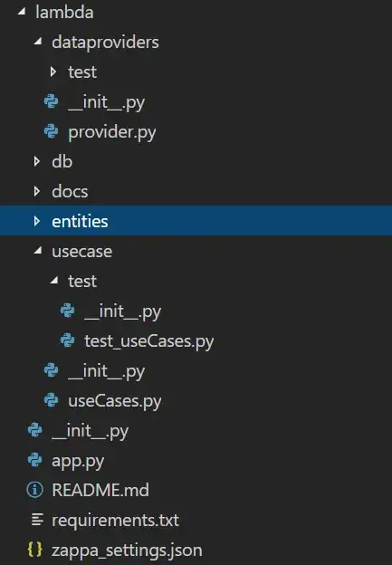This screenshot has height=565, width=392.
Task: Click the text lines icon beside requirements.txt
Action: [37, 520]
